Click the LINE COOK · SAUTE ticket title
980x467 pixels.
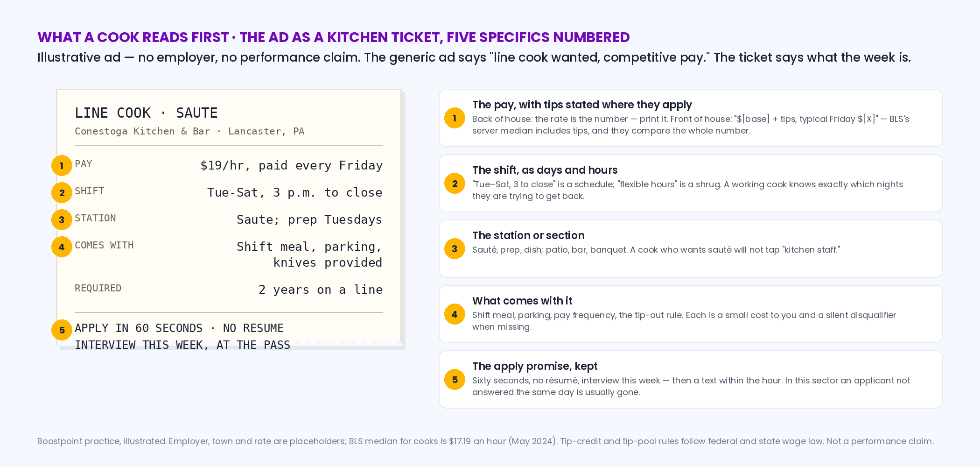pyautogui.click(x=146, y=113)
